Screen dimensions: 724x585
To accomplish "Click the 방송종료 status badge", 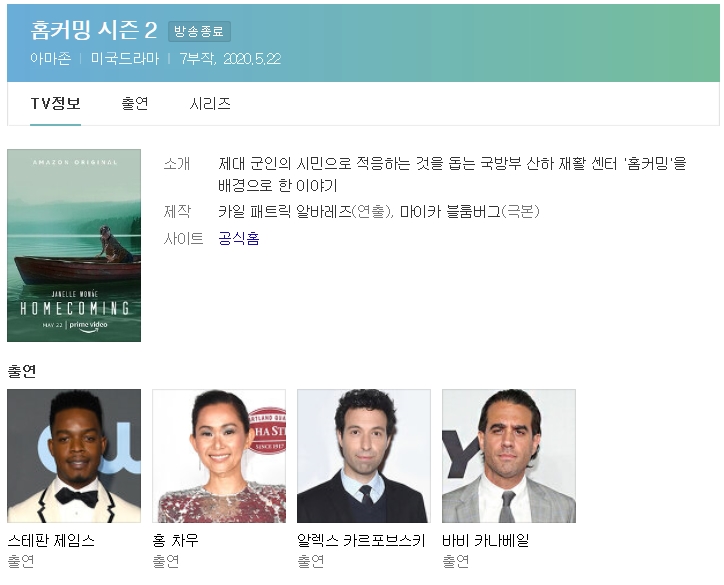I will coord(199,31).
